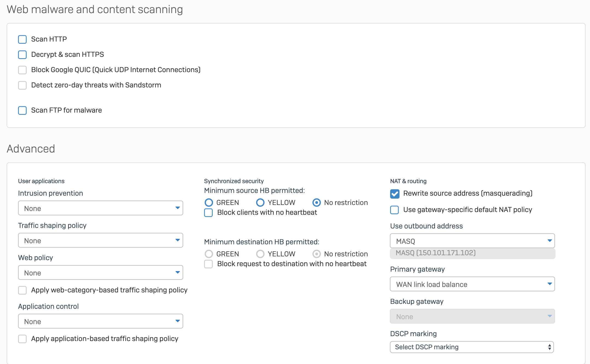This screenshot has height=364, width=590.
Task: Tick Detect zero-day threats with Sandstorm
Action: click(x=22, y=85)
